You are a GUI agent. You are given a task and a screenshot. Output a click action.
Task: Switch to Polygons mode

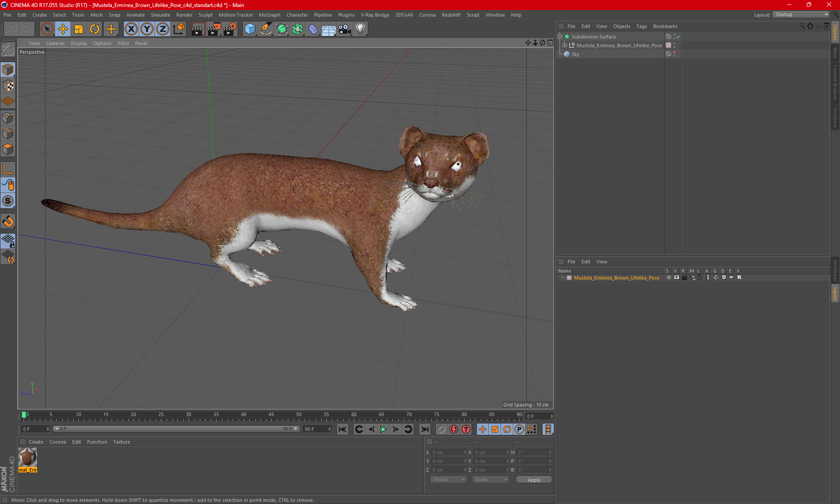click(x=8, y=149)
